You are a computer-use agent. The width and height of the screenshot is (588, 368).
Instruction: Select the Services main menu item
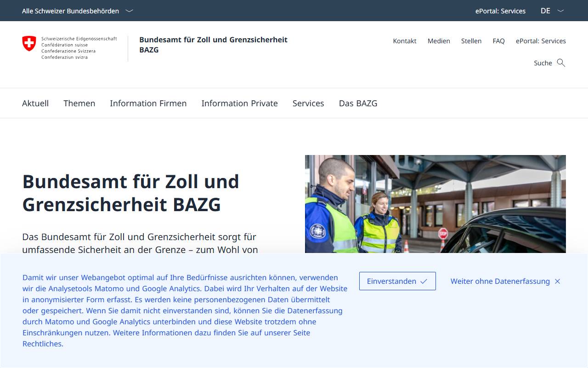[308, 103]
